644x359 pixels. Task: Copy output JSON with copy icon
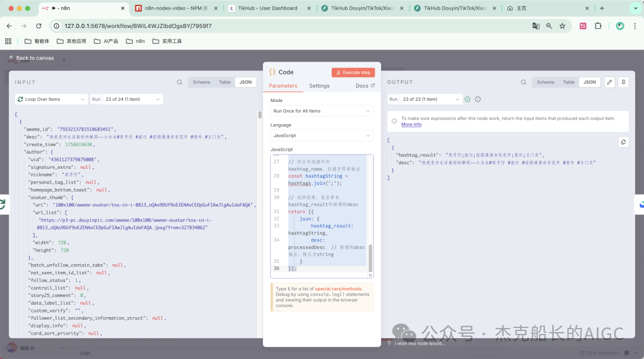point(624,142)
